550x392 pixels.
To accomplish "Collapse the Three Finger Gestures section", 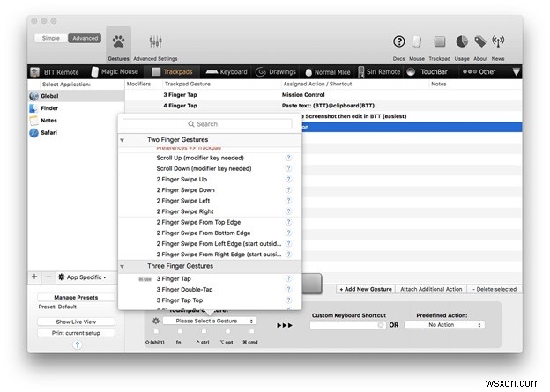I will [x=122, y=267].
